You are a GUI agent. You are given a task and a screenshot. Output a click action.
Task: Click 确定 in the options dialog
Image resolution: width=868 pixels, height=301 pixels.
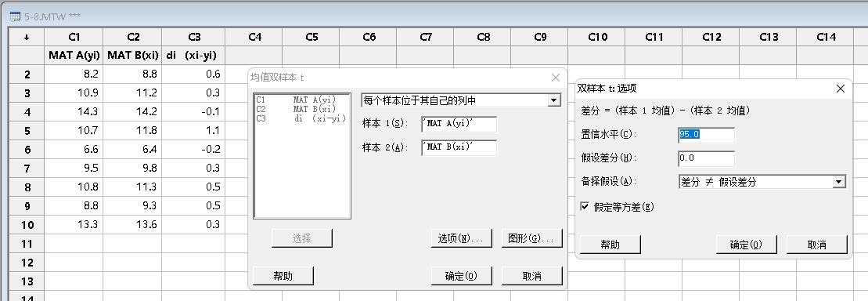coord(746,245)
